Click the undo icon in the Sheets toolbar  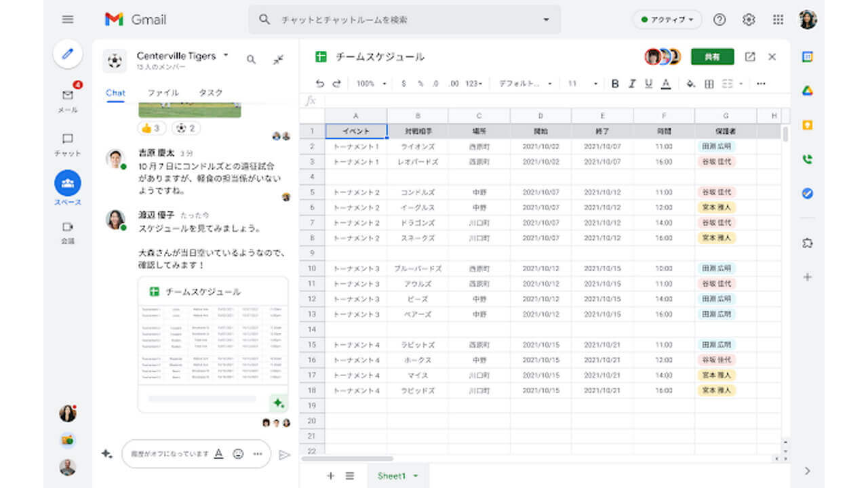coord(319,83)
